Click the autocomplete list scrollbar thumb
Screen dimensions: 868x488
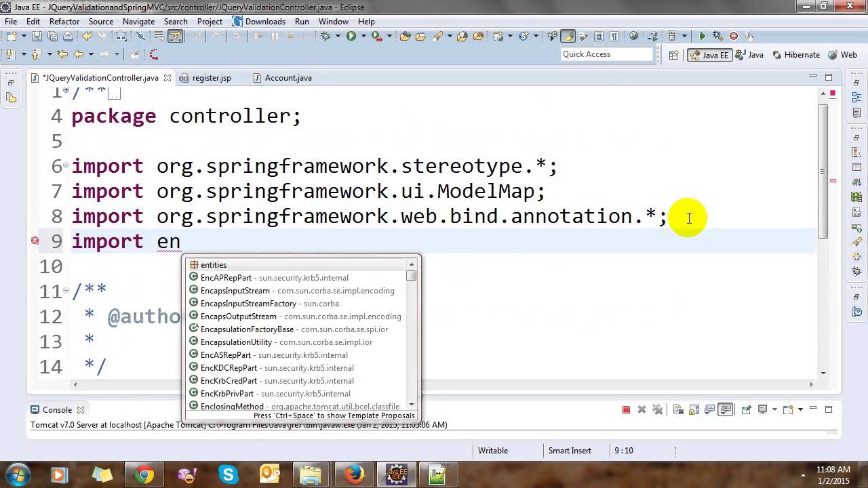tap(412, 276)
